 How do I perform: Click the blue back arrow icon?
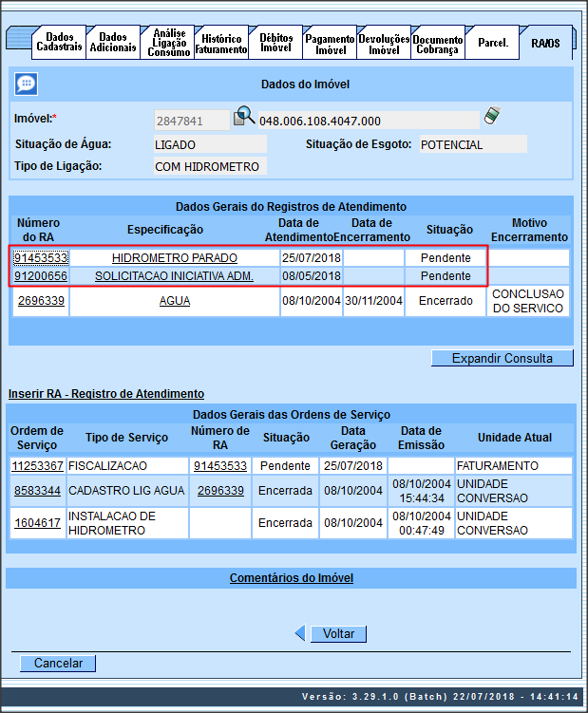(x=300, y=633)
